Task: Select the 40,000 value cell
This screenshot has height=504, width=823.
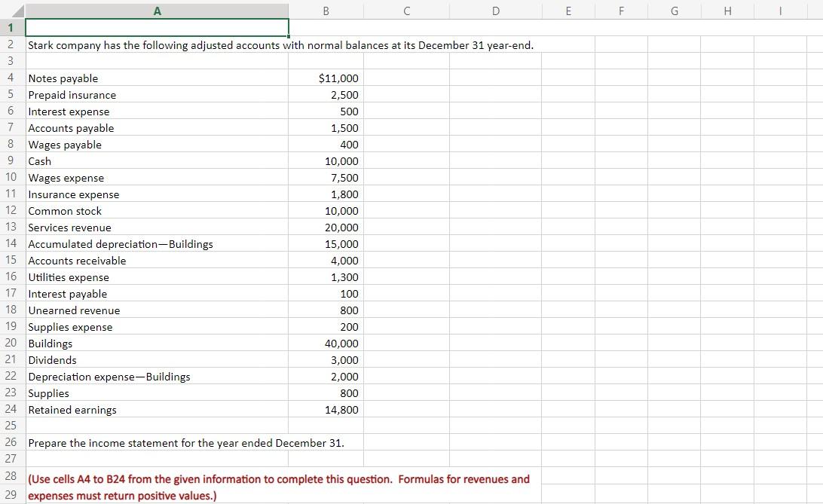Action: coord(326,344)
